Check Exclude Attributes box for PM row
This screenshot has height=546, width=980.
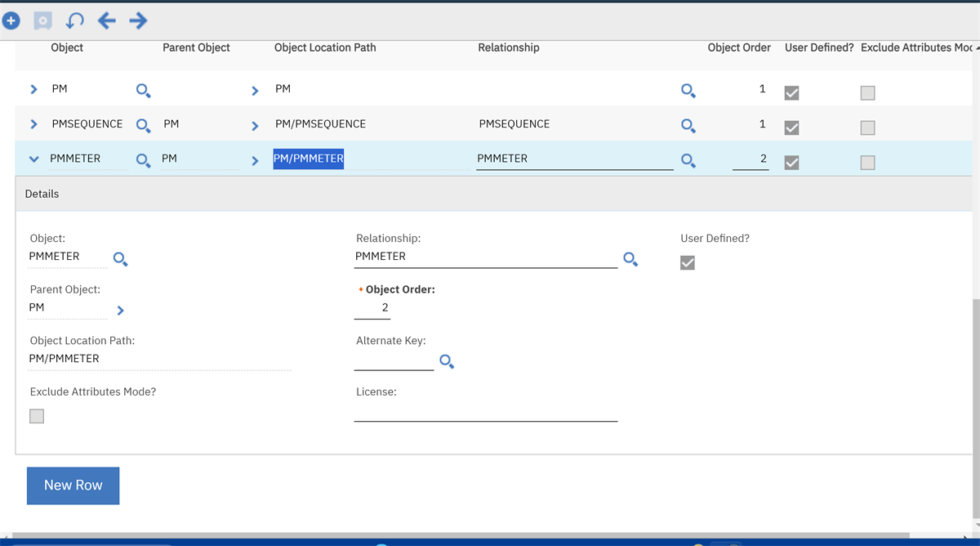(867, 93)
